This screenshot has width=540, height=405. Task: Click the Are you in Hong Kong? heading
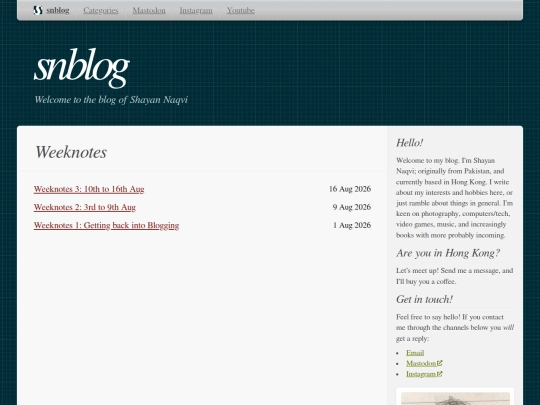coord(448,253)
